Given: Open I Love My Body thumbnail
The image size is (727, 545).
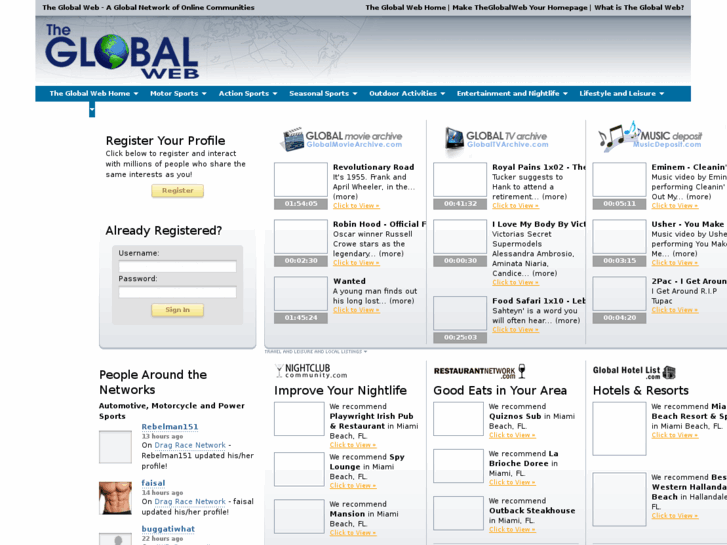Looking at the screenshot, I should [460, 237].
